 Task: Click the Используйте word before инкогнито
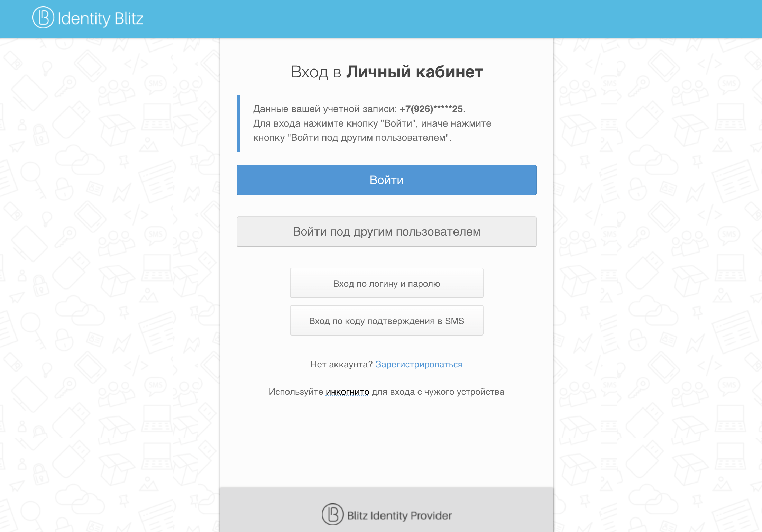click(x=296, y=392)
